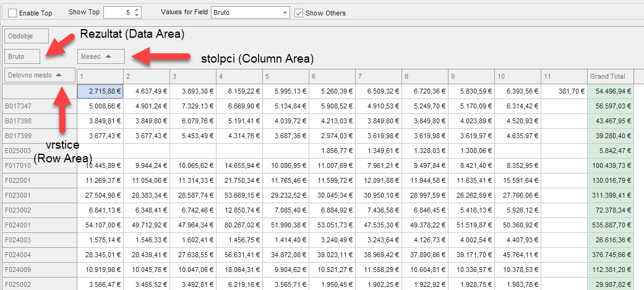The width and height of the screenshot is (644, 290).
Task: Select row header B017399
Action: (40, 136)
